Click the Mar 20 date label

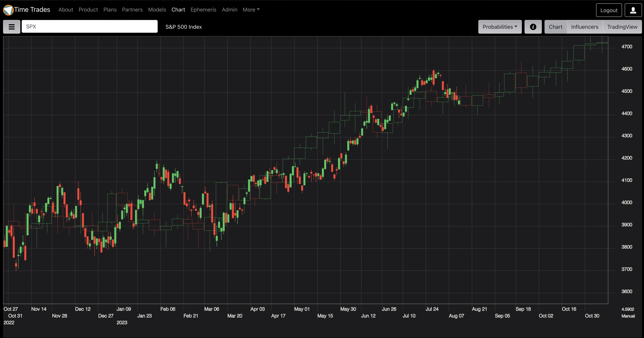235,316
